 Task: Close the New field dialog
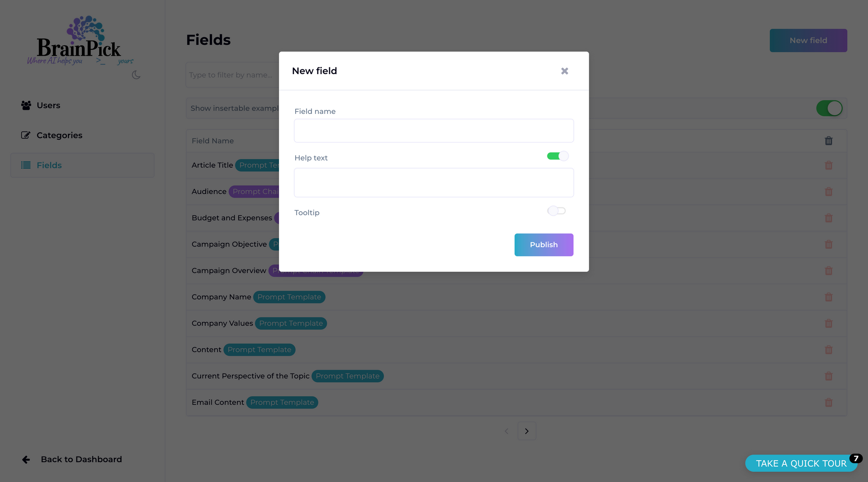click(565, 71)
